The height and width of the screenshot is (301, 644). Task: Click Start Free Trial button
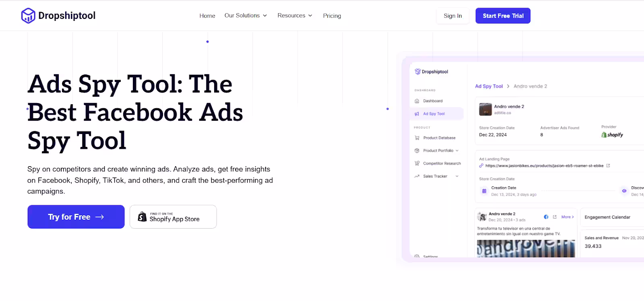pos(503,16)
